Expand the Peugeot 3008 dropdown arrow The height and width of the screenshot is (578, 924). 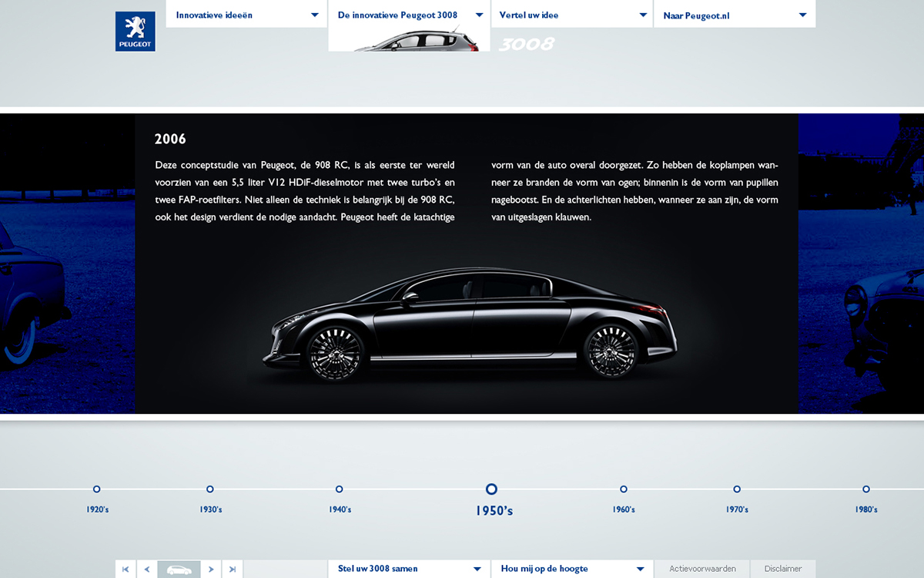[x=479, y=15]
